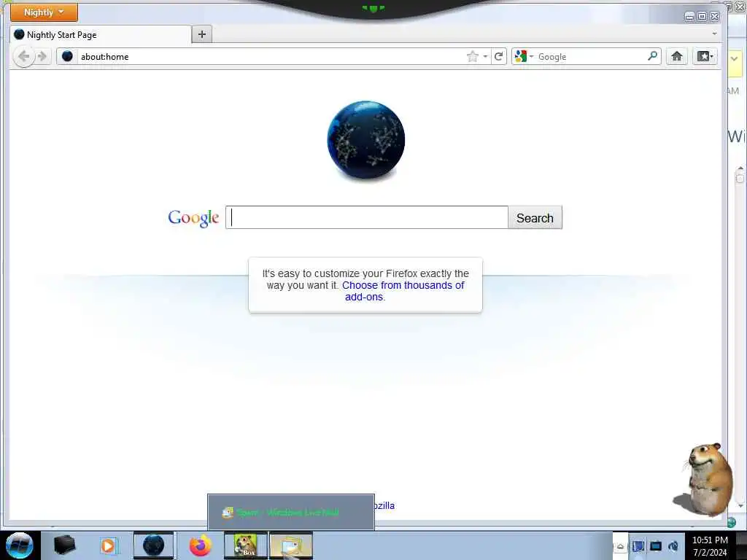Switch to the hamster Box taskbar app

(245, 545)
